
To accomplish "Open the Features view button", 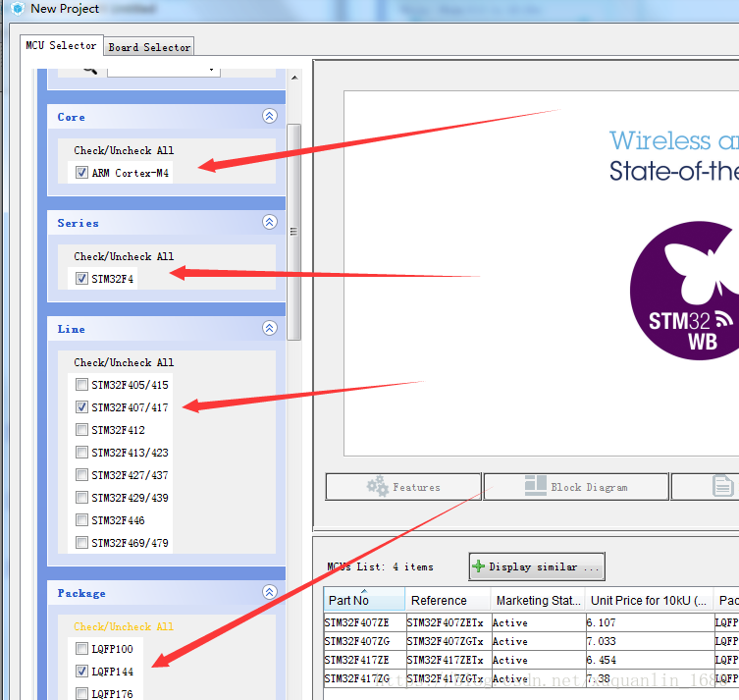I will (403, 486).
